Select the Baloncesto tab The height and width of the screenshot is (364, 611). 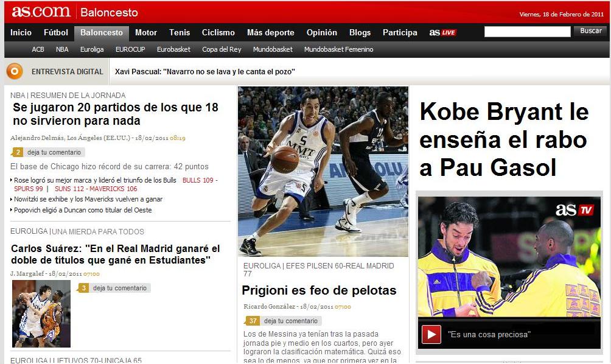(x=101, y=33)
